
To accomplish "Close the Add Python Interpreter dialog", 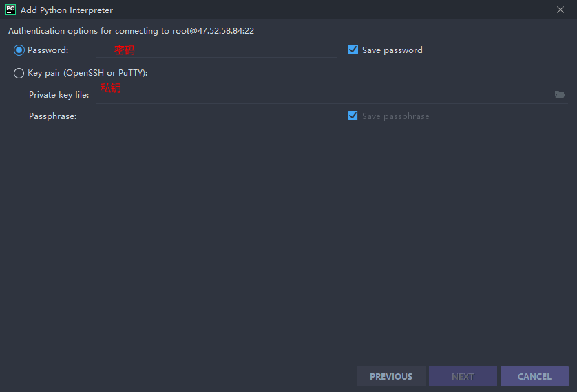I will click(x=560, y=10).
